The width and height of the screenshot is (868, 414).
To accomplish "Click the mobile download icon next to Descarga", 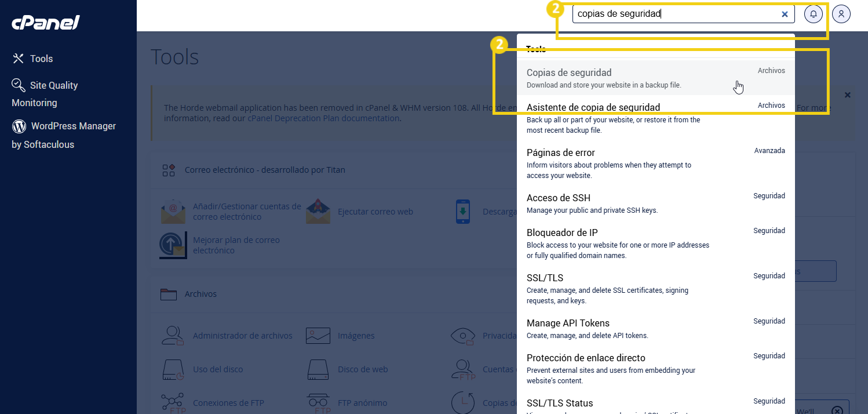I will [x=463, y=212].
